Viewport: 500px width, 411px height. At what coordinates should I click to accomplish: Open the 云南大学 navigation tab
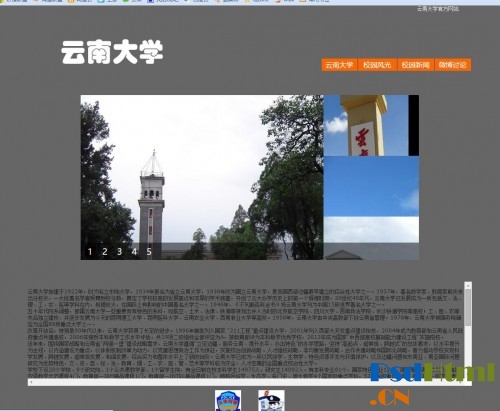pos(339,65)
